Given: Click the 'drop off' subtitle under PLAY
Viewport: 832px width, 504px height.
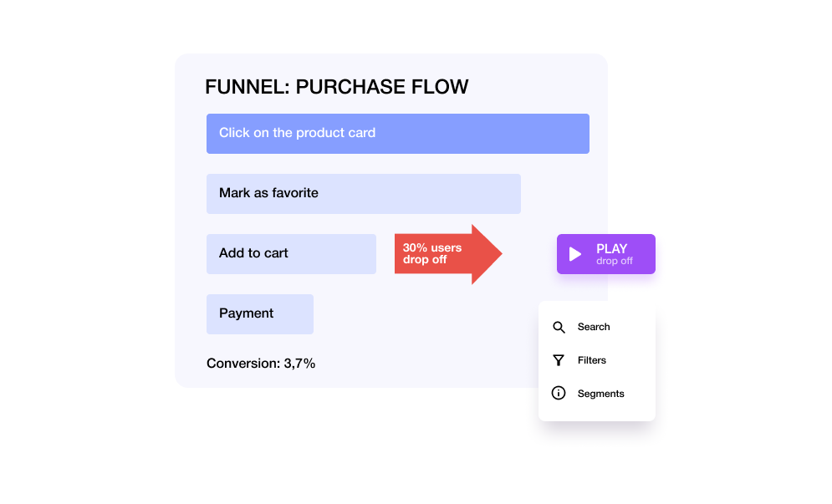Looking at the screenshot, I should 614,262.
